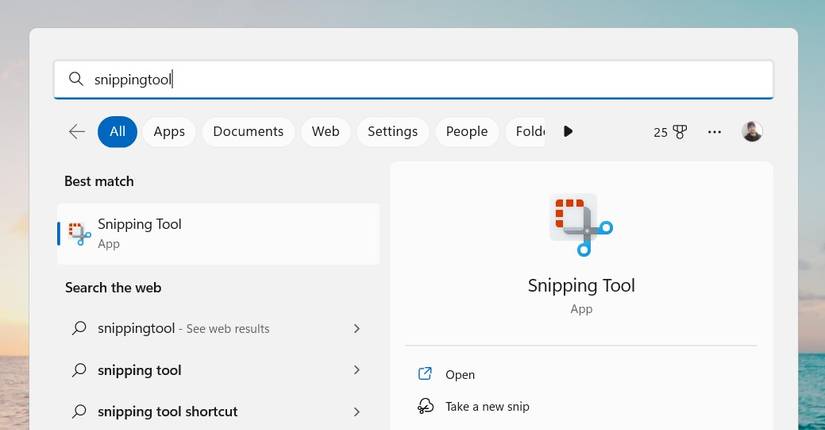Expand snipping tool shortcut suggestion chevron
Viewport: 825px width, 430px height.
(357, 411)
